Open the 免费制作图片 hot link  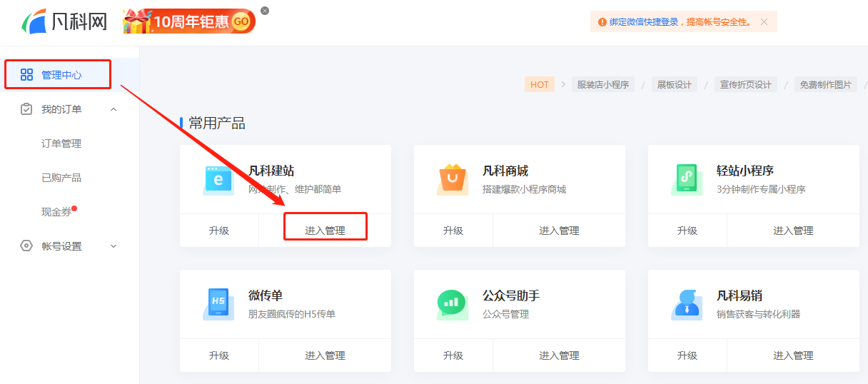pos(826,84)
